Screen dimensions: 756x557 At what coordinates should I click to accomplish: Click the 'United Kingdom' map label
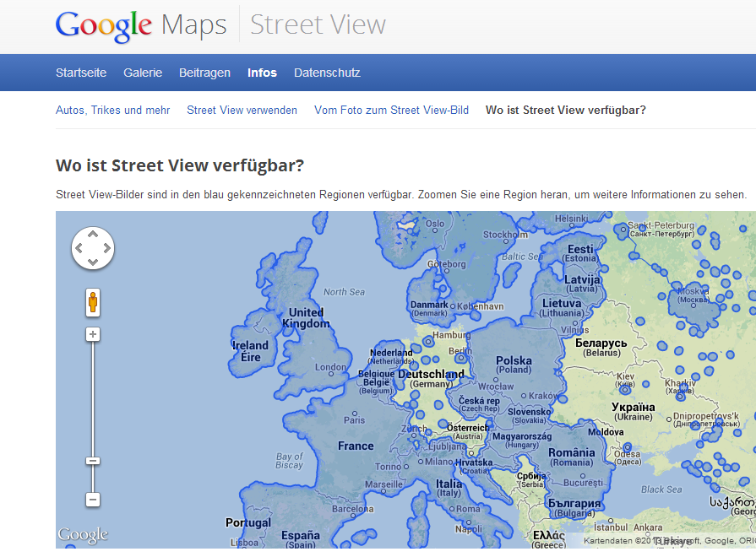306,318
